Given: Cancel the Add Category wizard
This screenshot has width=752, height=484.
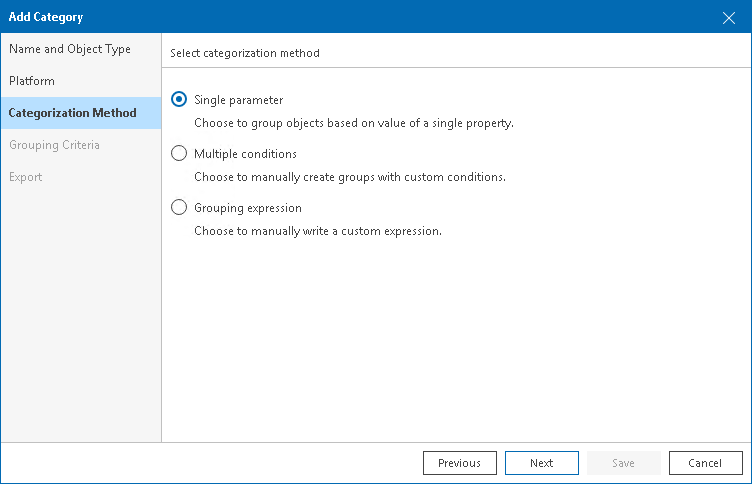Looking at the screenshot, I should 704,463.
